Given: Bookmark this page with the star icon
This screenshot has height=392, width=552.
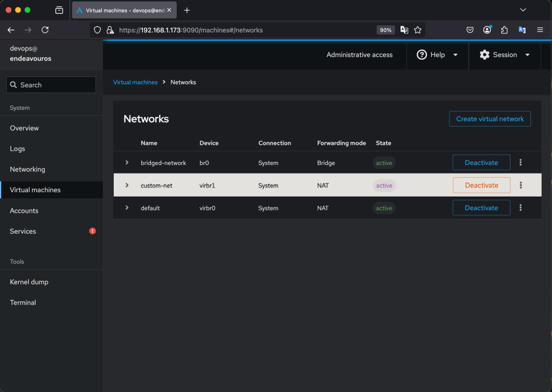Looking at the screenshot, I should tap(417, 30).
